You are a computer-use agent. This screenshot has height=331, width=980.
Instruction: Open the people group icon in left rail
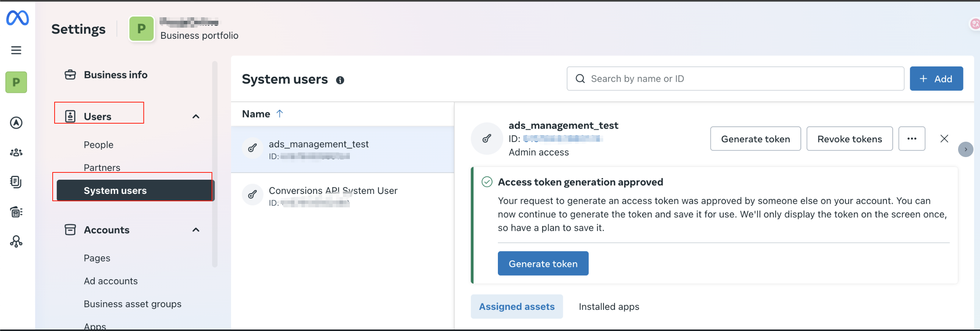[x=16, y=152]
